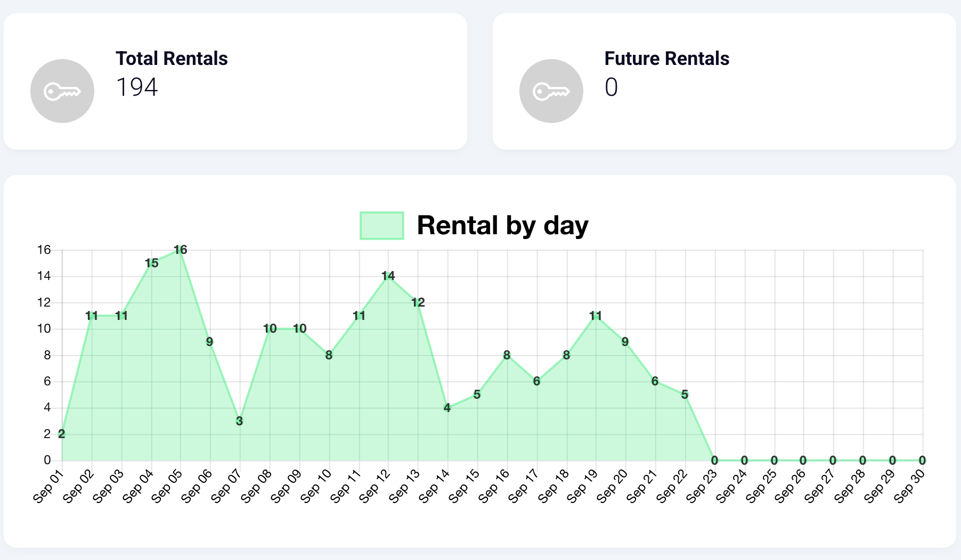The image size is (961, 560).
Task: Click the Sep 19 data point labeled 11
Action: tap(596, 316)
